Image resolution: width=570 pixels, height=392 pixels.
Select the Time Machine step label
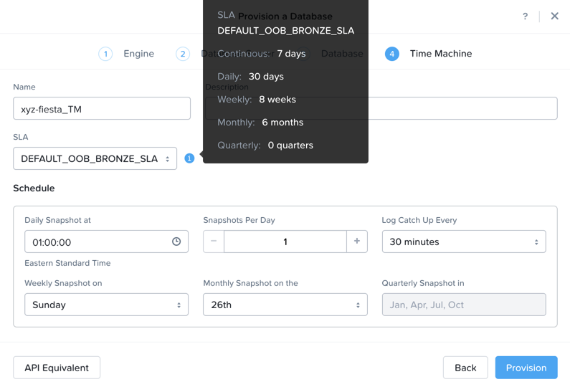(x=441, y=54)
